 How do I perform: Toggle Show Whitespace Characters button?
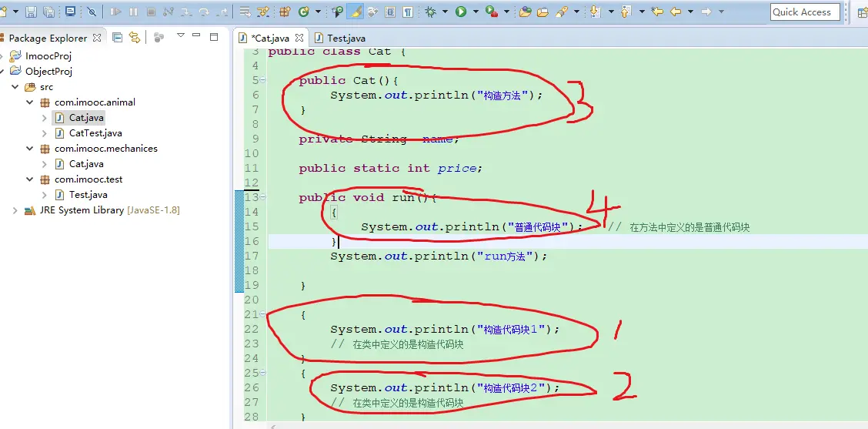pos(407,12)
